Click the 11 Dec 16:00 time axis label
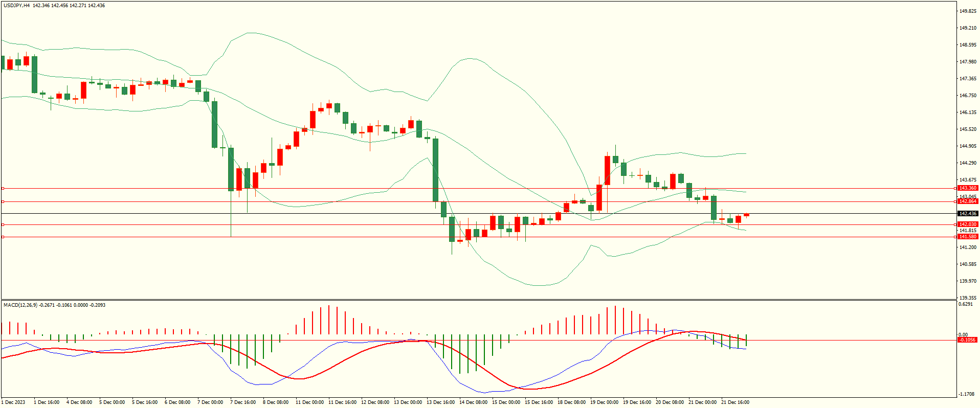Screen dimensions: 980x408 [342, 402]
